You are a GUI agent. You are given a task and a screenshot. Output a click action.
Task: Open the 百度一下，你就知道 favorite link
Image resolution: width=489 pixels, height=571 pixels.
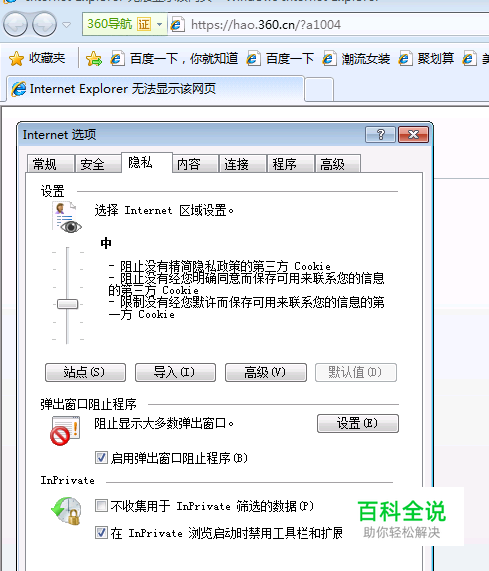click(x=174, y=58)
